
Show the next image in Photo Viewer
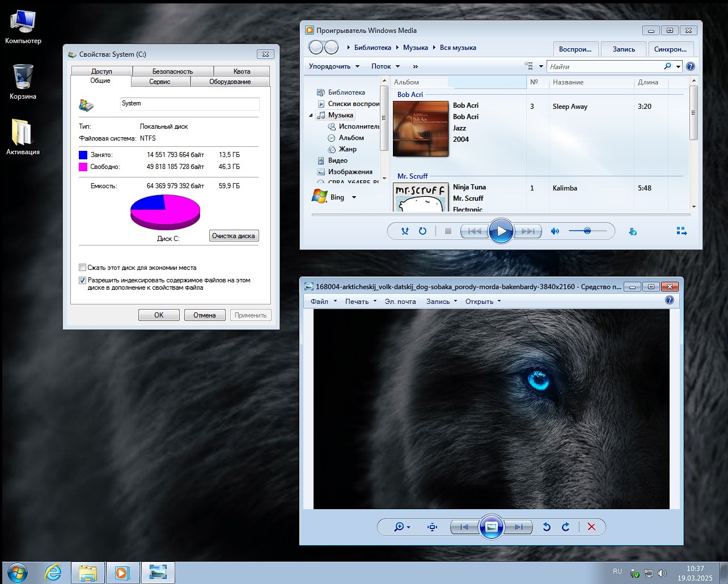point(518,527)
